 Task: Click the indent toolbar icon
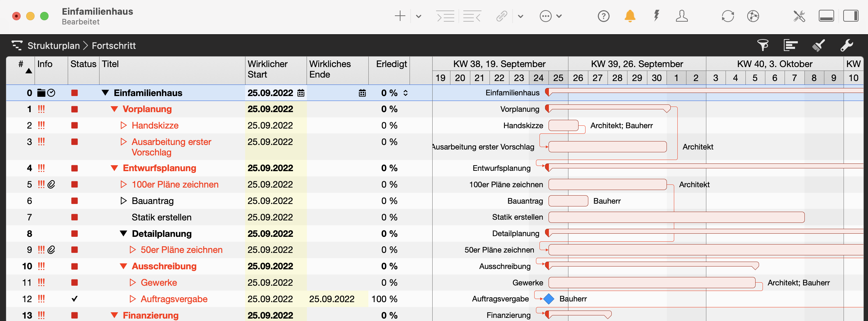pyautogui.click(x=445, y=16)
